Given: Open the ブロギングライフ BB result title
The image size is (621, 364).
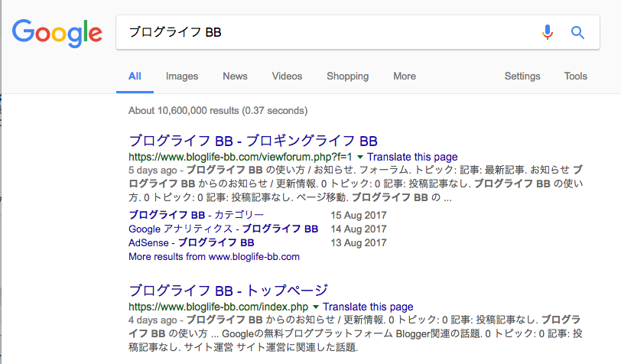Looking at the screenshot, I should pyautogui.click(x=253, y=141).
